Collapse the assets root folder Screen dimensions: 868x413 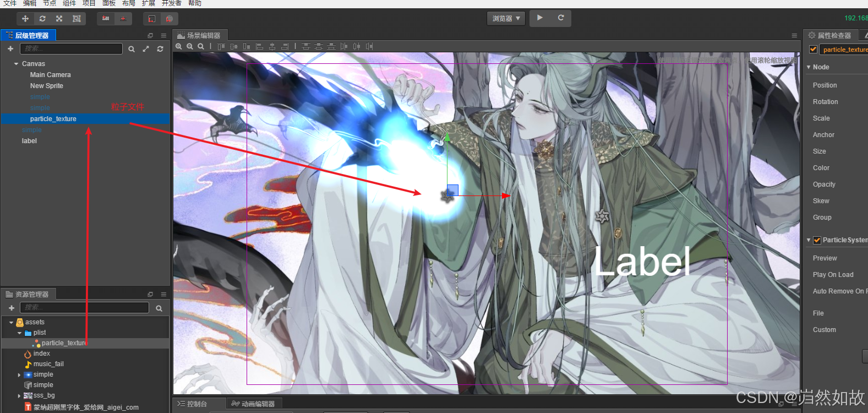pos(12,323)
